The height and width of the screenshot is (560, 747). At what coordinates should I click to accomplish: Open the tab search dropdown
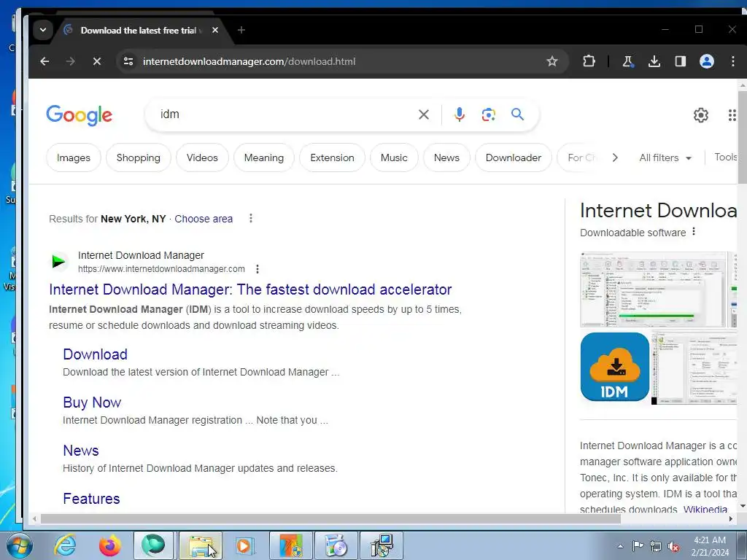pyautogui.click(x=43, y=30)
